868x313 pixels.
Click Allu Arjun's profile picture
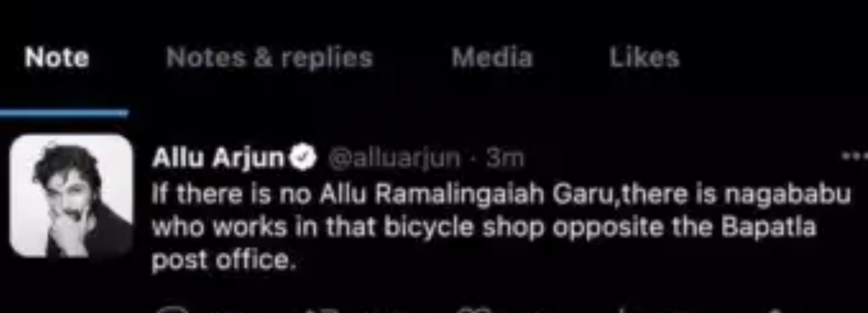[71, 196]
